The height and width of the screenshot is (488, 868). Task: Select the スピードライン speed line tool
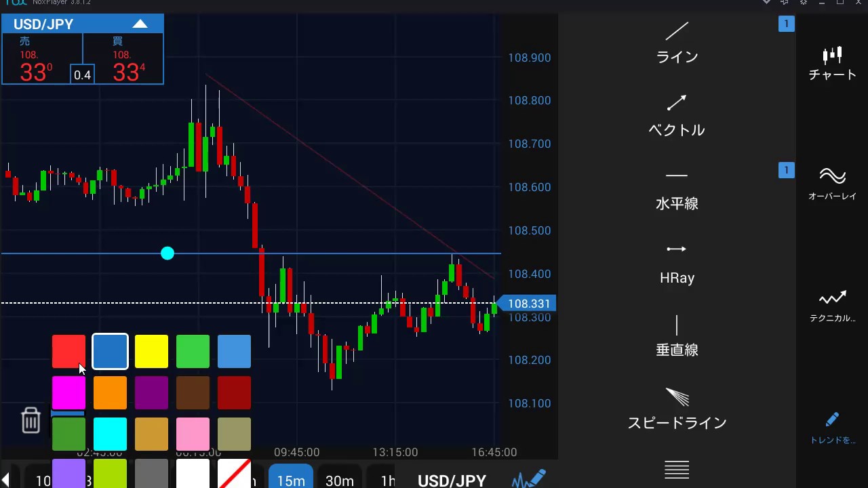[677, 409]
